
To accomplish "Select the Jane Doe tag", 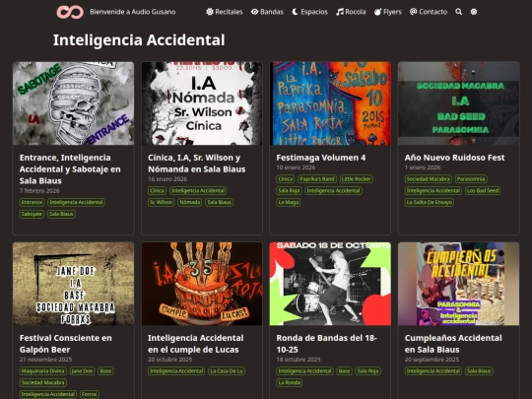I will (82, 370).
